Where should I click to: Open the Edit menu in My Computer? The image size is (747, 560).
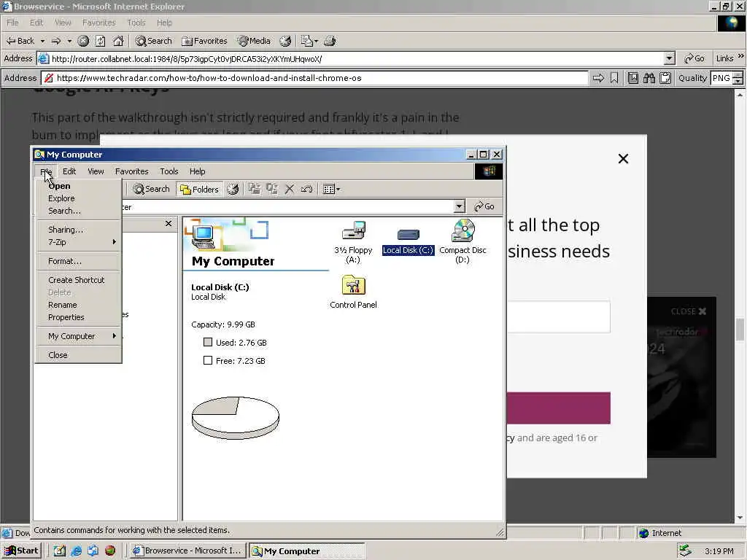click(69, 171)
